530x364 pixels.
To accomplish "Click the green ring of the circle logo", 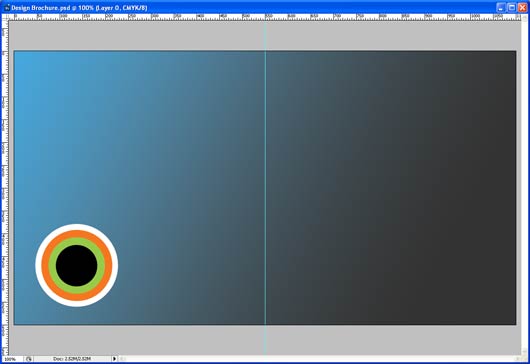I will tap(77, 241).
